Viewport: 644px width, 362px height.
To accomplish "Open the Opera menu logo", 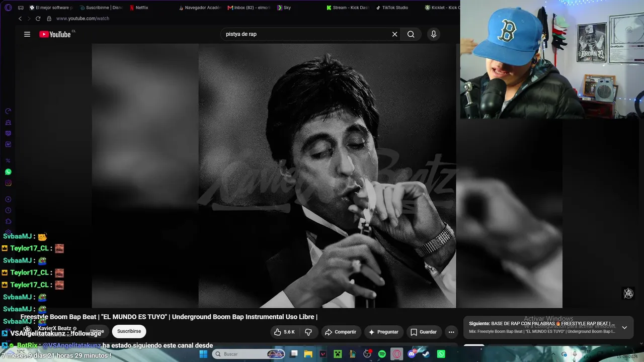I will pyautogui.click(x=8, y=8).
